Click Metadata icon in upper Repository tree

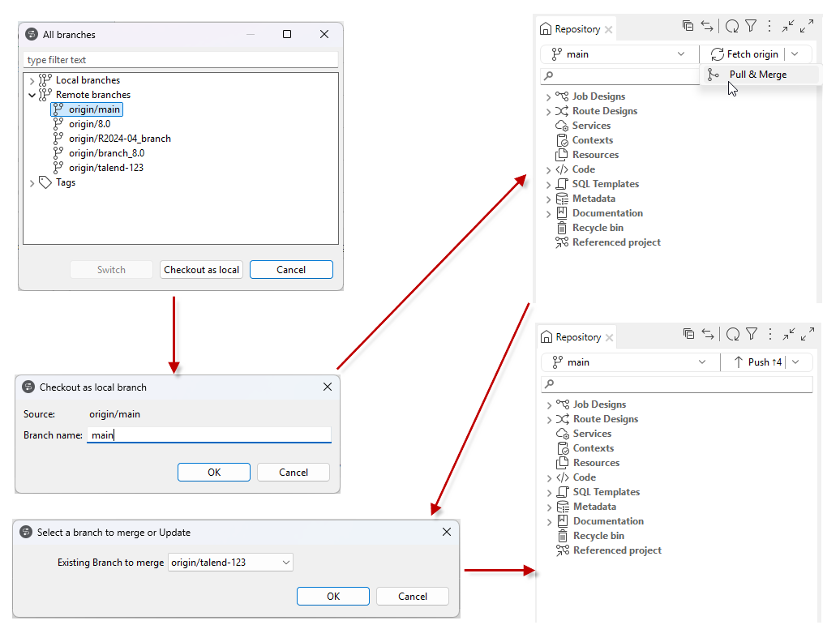(x=561, y=199)
